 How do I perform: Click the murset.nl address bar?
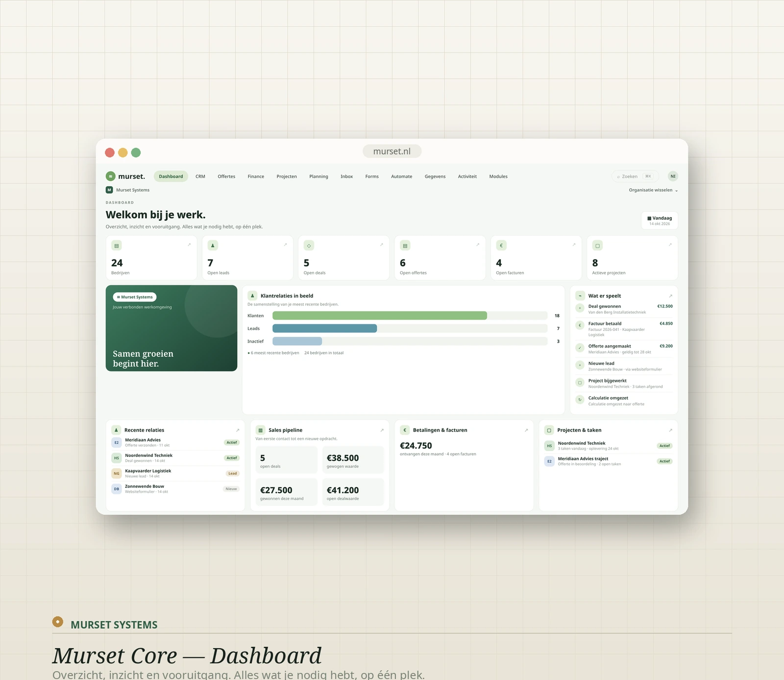[x=392, y=151]
